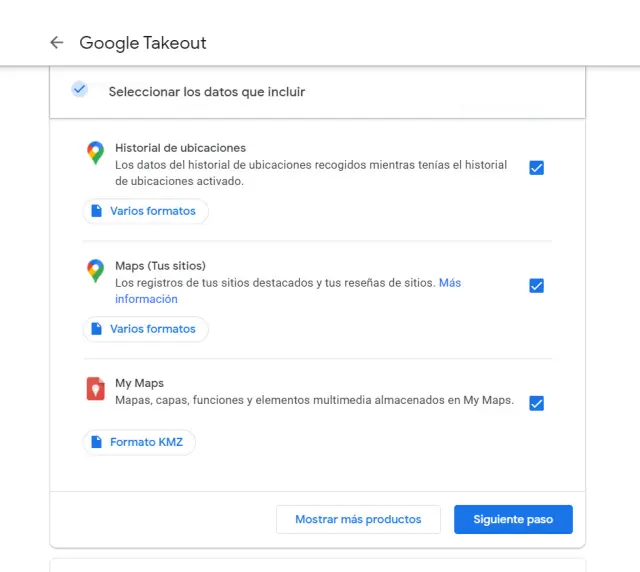Uncheck the Historial de ubicaciones checkbox

pyautogui.click(x=536, y=168)
